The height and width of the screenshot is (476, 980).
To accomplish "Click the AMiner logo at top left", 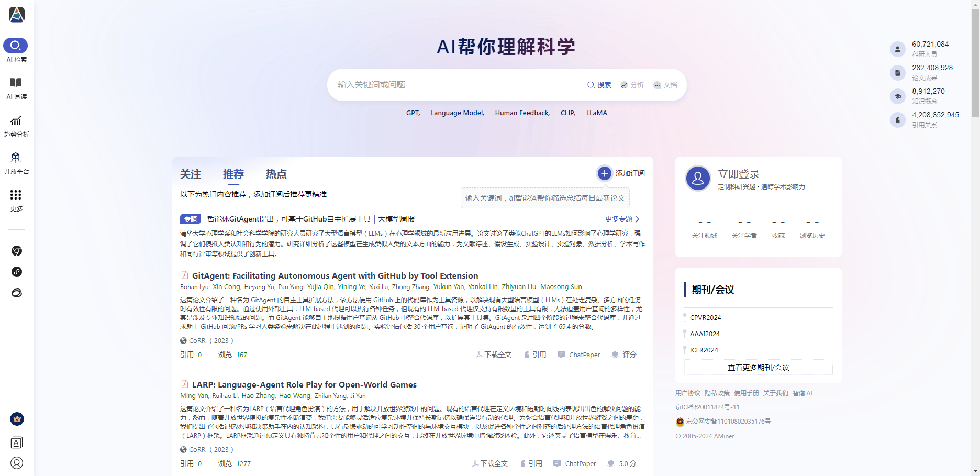I will (17, 15).
